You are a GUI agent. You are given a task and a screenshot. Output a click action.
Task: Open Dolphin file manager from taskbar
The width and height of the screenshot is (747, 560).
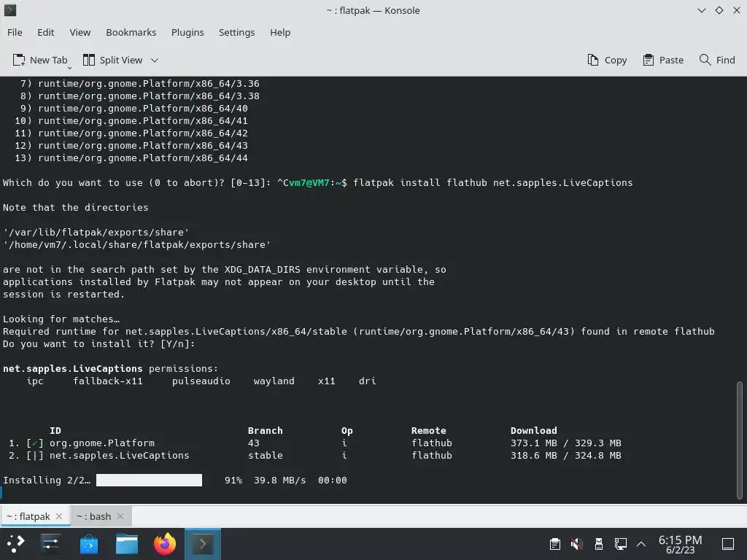click(x=127, y=544)
